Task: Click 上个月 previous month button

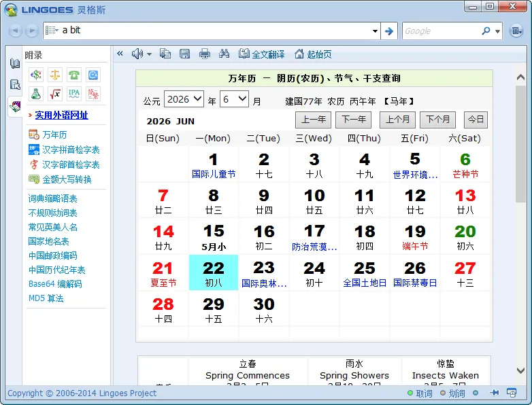Action: (398, 120)
